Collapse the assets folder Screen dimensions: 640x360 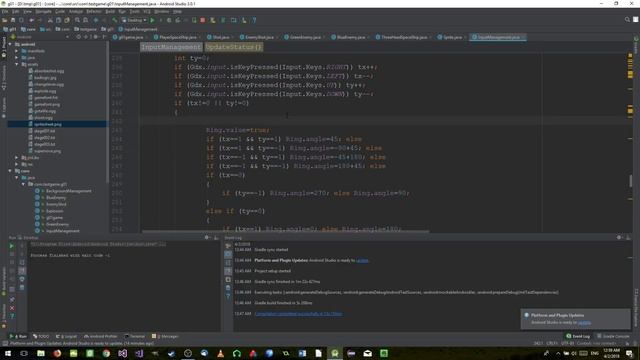tap(17, 64)
